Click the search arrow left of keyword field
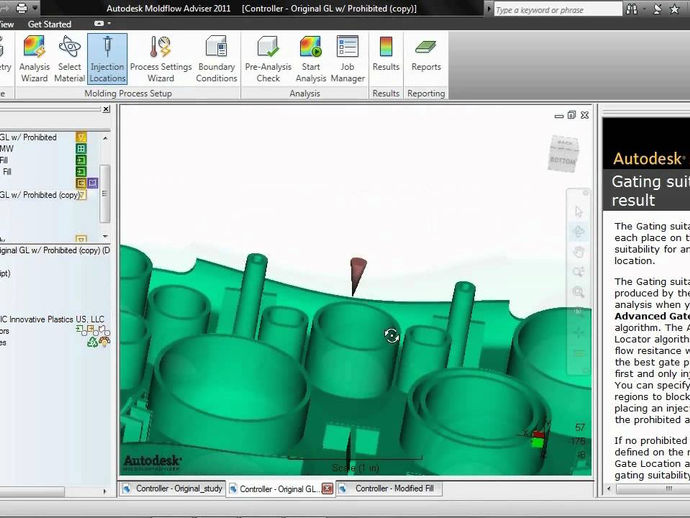Screen dimensions: 690x518 [488, 9]
